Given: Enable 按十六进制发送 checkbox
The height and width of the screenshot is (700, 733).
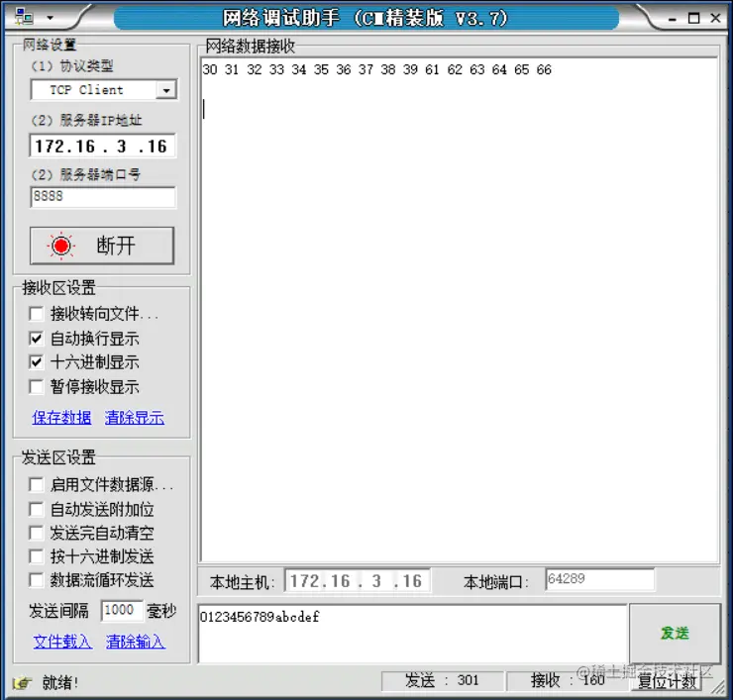Looking at the screenshot, I should [x=37, y=556].
